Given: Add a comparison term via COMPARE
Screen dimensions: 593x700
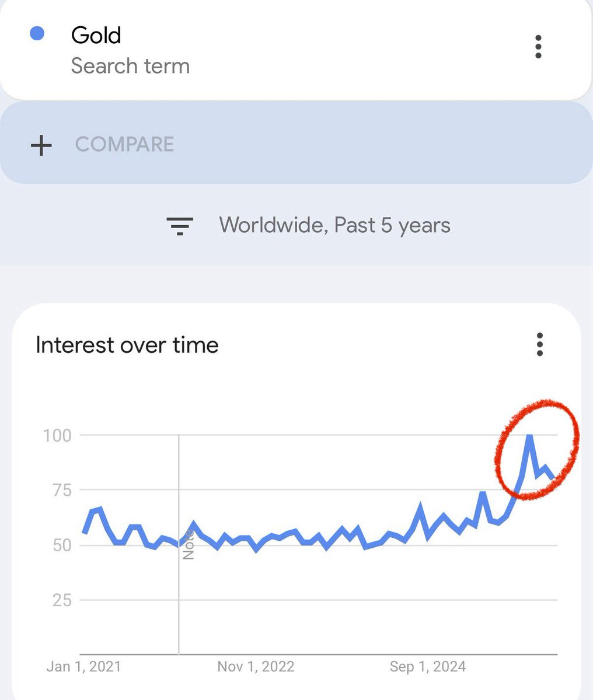Looking at the screenshot, I should click(x=296, y=143).
